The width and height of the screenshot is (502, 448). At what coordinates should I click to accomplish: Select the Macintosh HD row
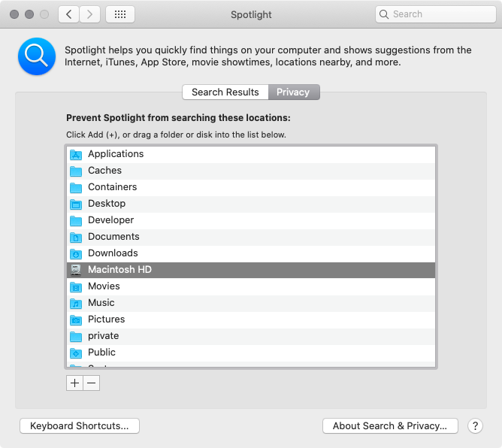click(251, 270)
